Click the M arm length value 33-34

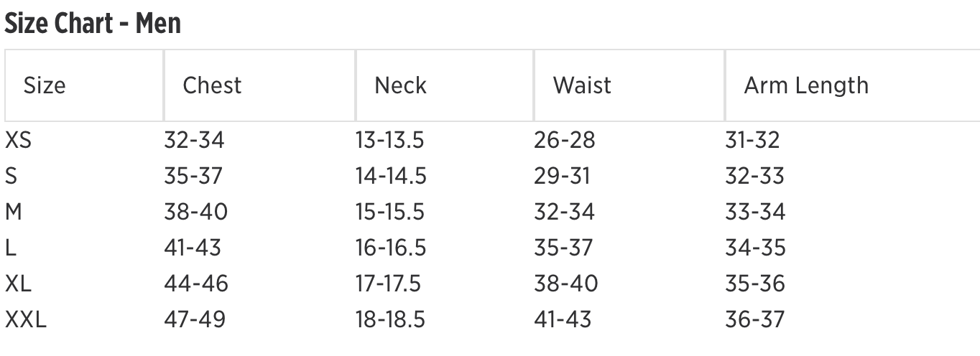(755, 212)
